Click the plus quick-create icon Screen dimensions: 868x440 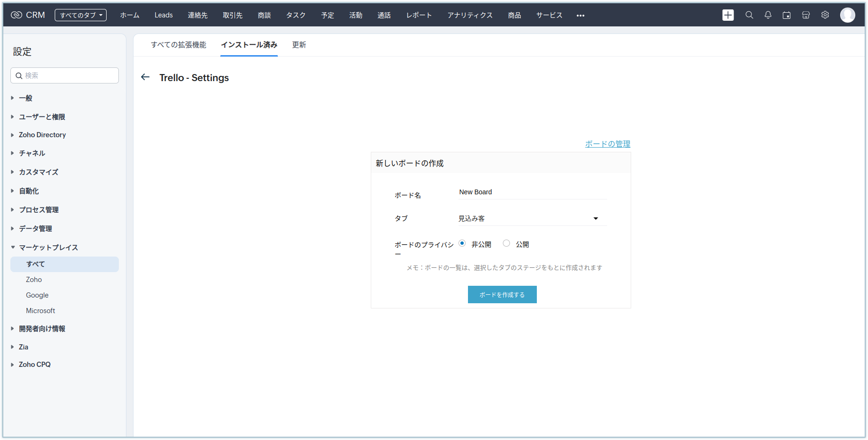728,15
